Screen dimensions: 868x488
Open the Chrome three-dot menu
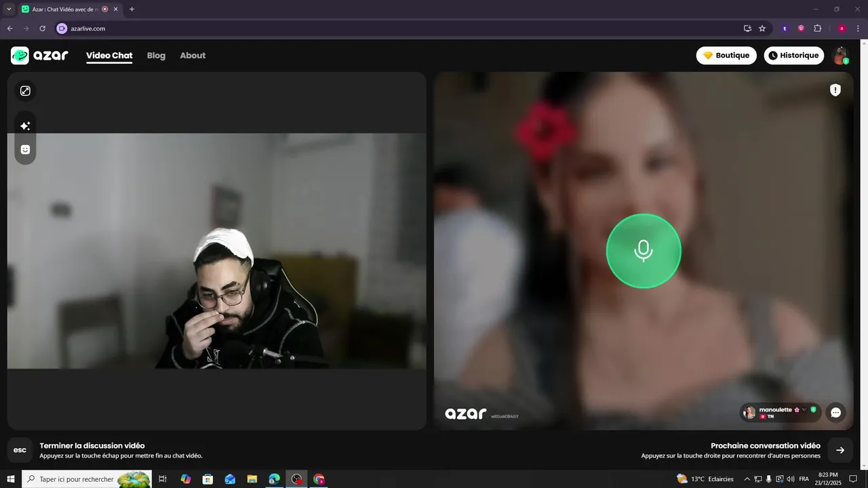tap(858, 28)
